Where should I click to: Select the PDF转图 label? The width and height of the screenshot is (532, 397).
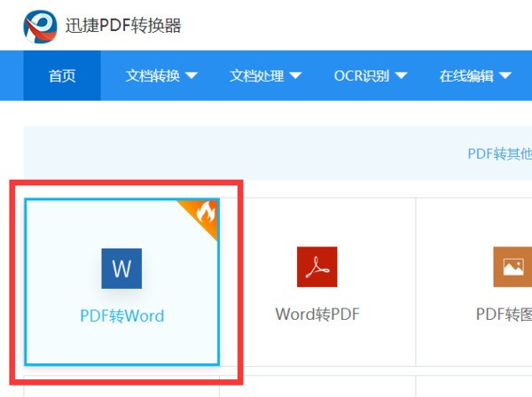click(x=503, y=314)
